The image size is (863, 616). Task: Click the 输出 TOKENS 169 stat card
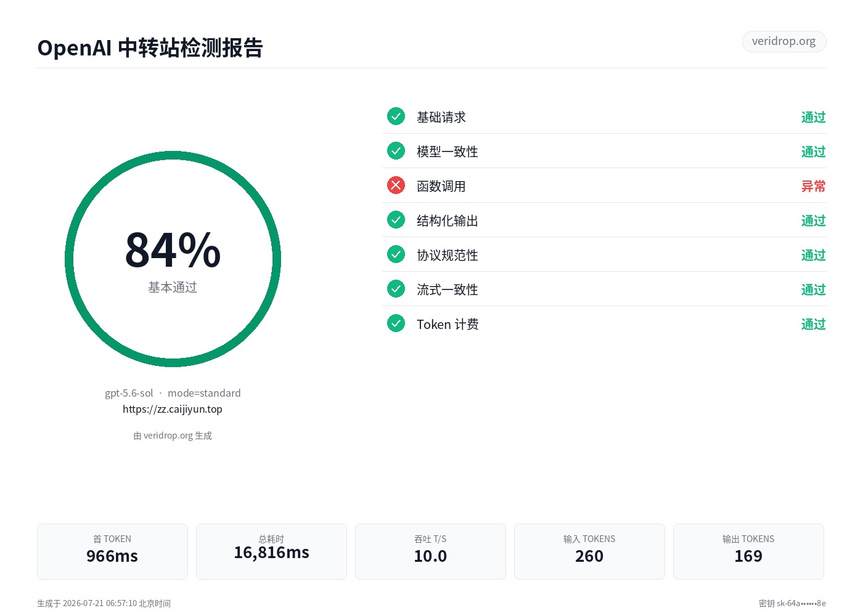[x=748, y=551]
